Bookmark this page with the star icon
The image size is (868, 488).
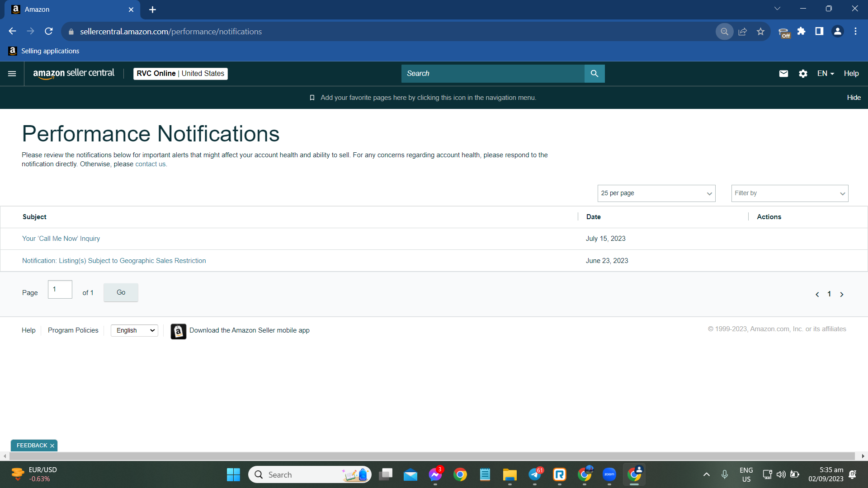point(760,31)
